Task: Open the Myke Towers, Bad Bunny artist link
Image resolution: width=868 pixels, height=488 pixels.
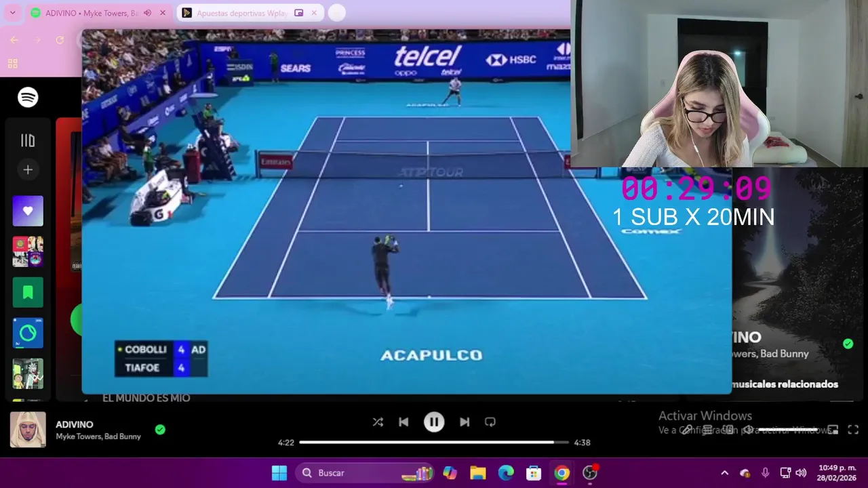Action: [x=98, y=436]
